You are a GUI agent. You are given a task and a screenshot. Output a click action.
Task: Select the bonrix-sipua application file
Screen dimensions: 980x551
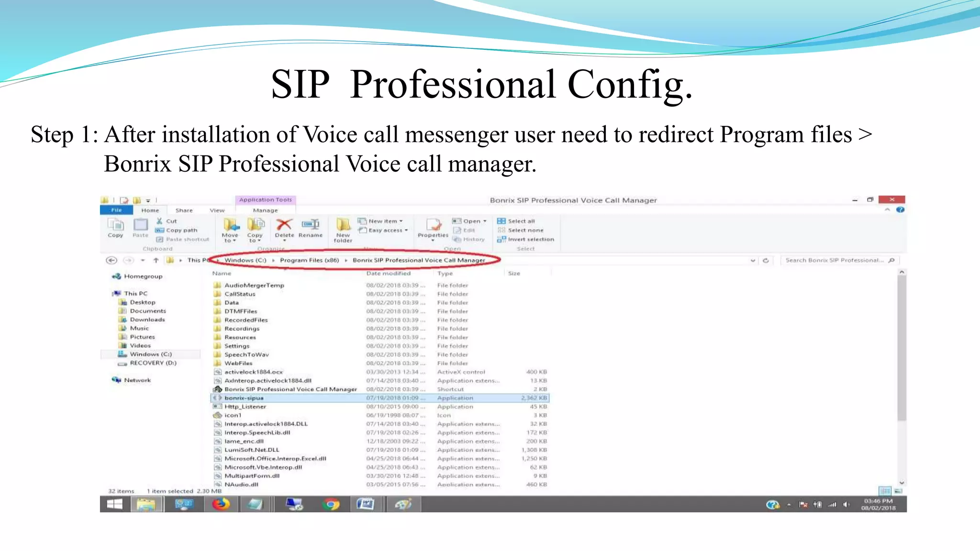(x=380, y=397)
